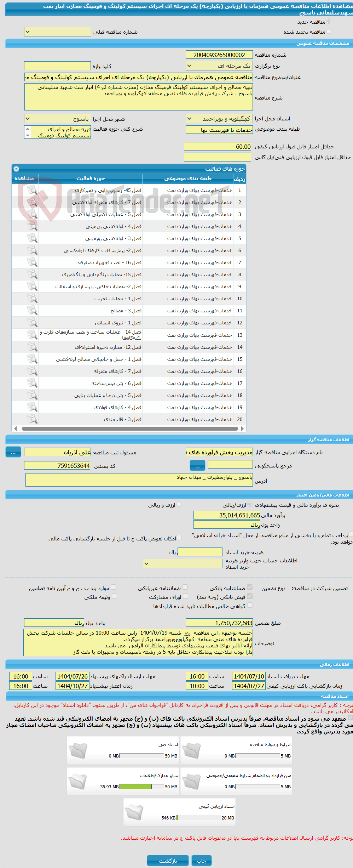
Task: Open the سایر مدارک/اطلاعات folder icon
Action: (78, 781)
